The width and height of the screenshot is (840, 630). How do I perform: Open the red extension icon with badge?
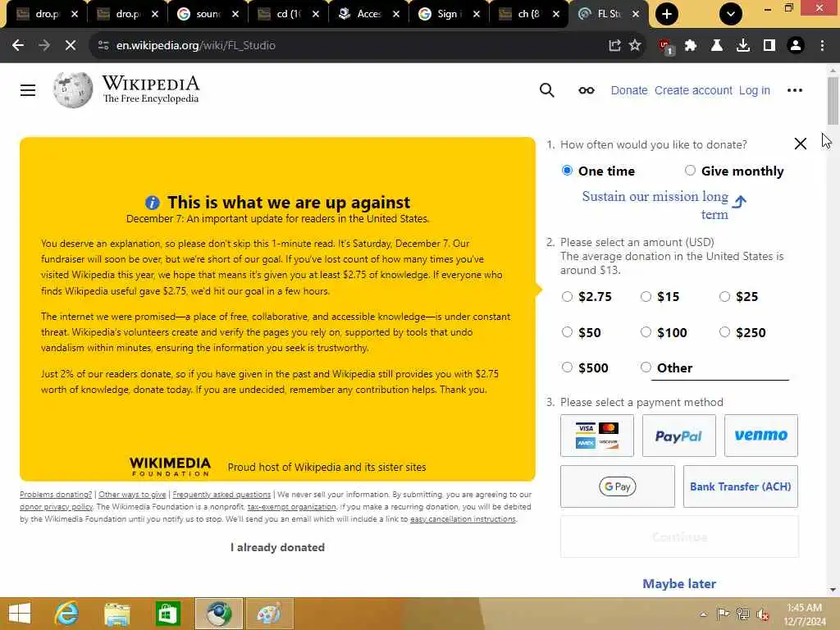click(666, 47)
